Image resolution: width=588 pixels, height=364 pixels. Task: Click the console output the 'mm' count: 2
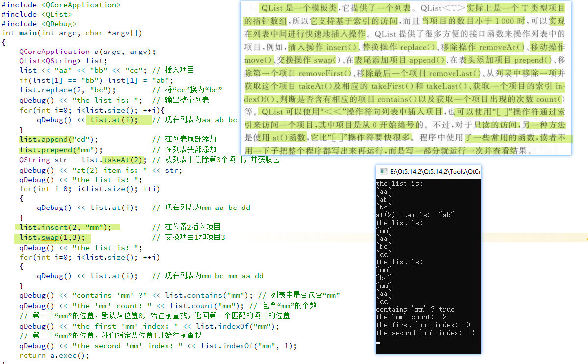411,317
